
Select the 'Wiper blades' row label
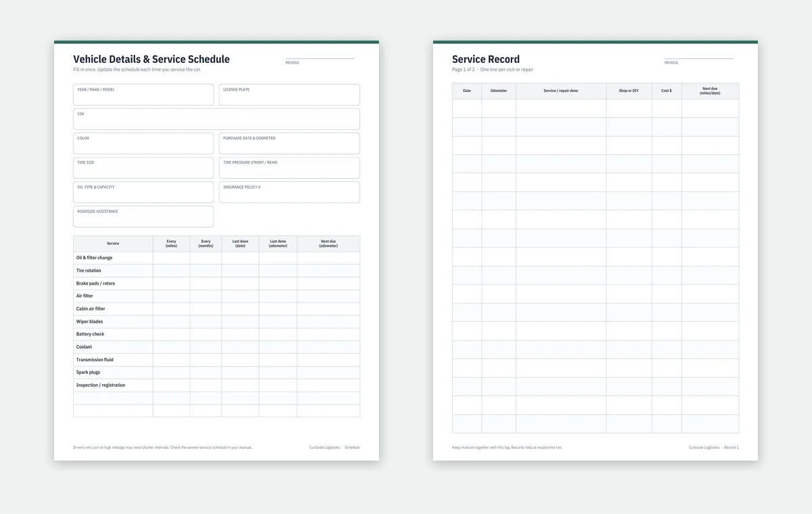[89, 322]
